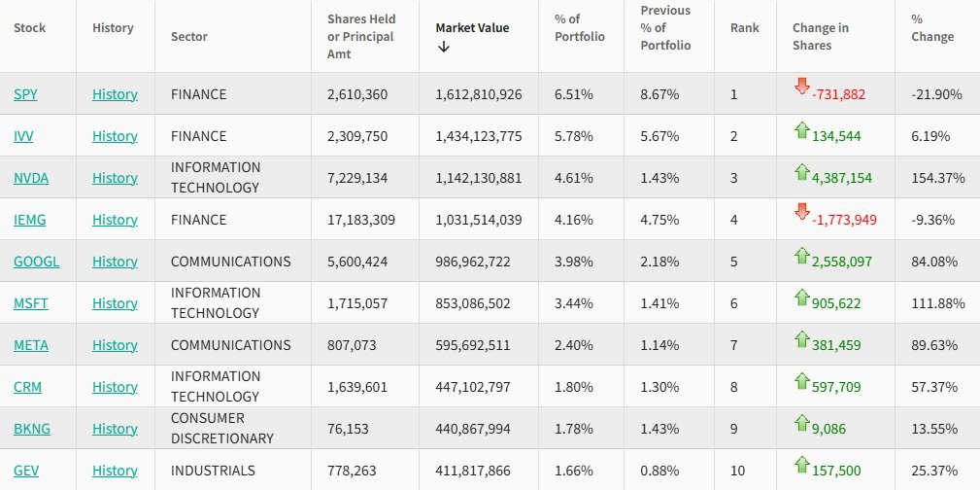View History for CRM row

point(115,387)
